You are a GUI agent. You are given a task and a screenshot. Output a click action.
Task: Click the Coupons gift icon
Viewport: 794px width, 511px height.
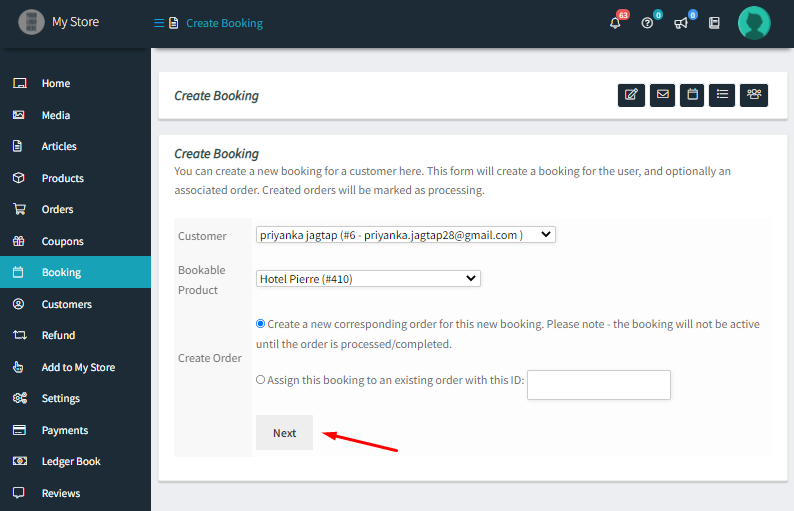(x=19, y=241)
